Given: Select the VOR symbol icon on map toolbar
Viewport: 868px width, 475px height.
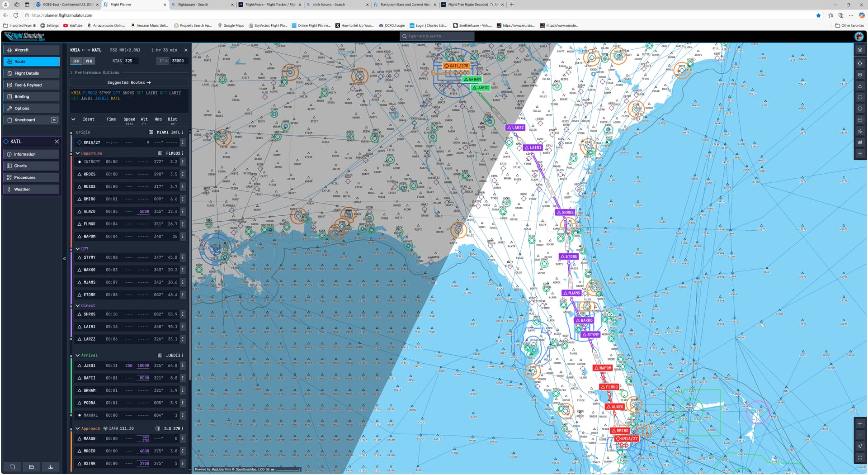Looking at the screenshot, I should tap(859, 74).
